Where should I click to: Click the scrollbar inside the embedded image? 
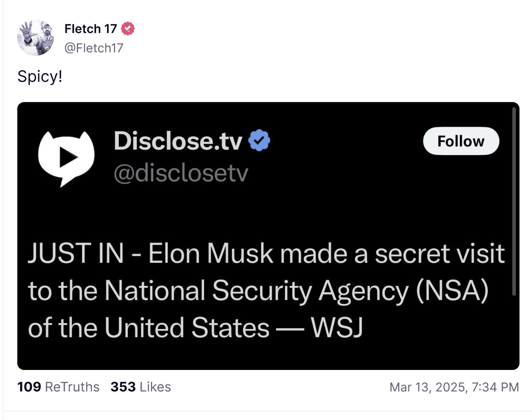[514, 201]
